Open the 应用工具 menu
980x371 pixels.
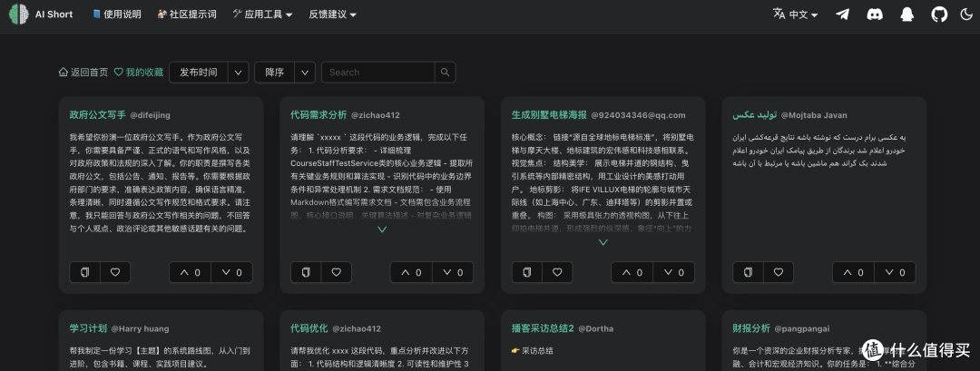pyautogui.click(x=262, y=15)
